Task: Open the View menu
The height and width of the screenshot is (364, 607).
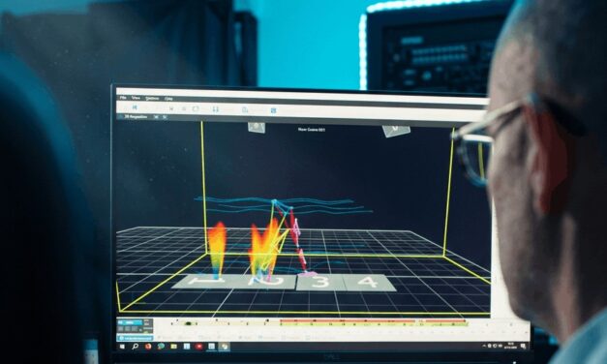Action: click(136, 98)
